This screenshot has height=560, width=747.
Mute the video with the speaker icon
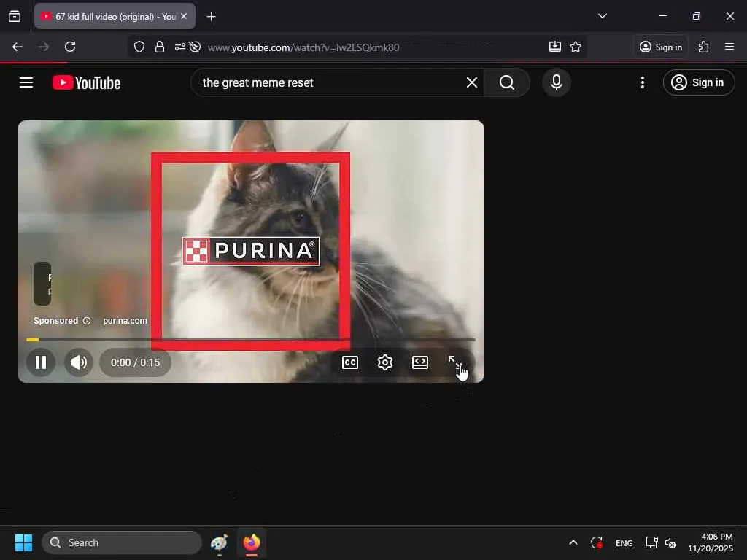(x=79, y=362)
